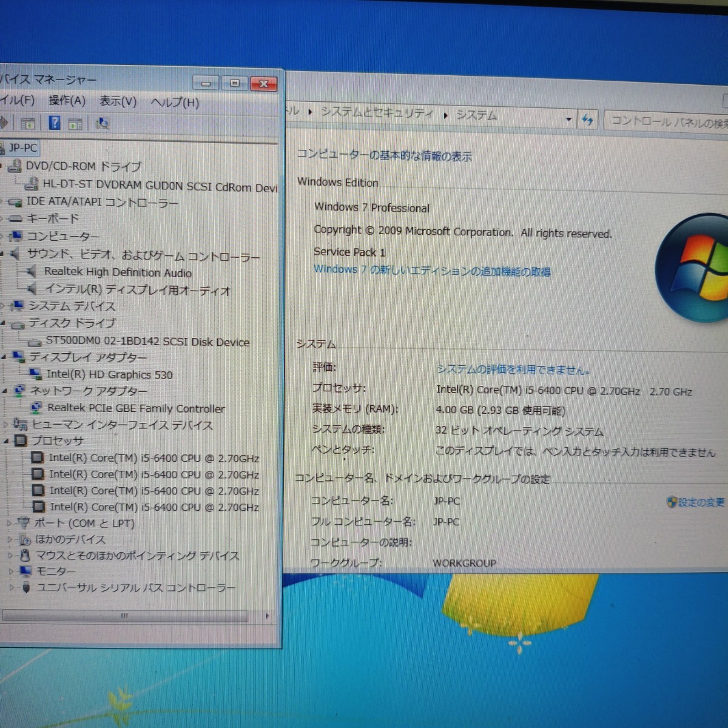The width and height of the screenshot is (728, 728).
Task: Click the コンピューター category icon
Action: pyautogui.click(x=16, y=235)
